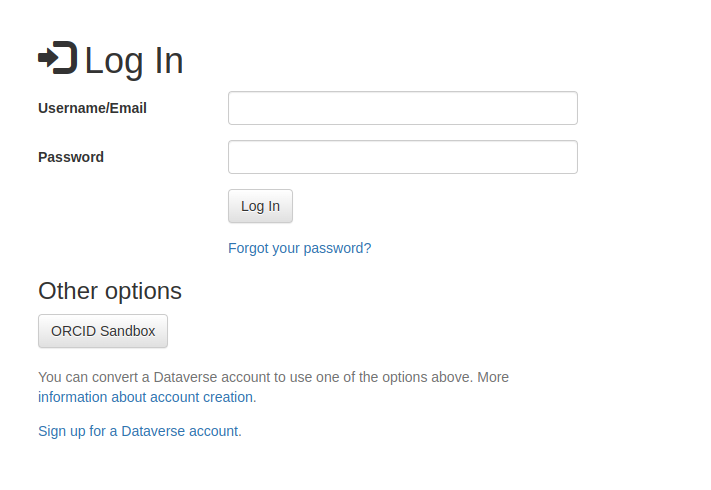Focus the Username/Email input field

click(402, 108)
